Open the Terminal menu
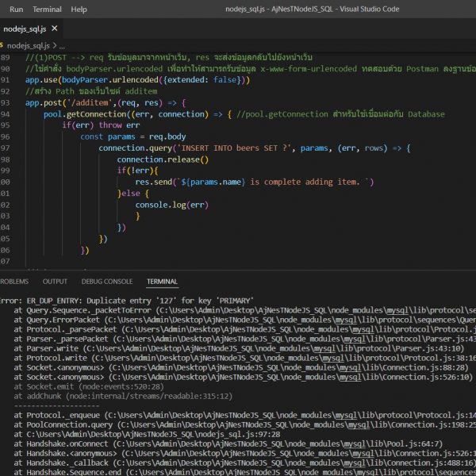The width and height of the screenshot is (476, 476). [x=47, y=9]
